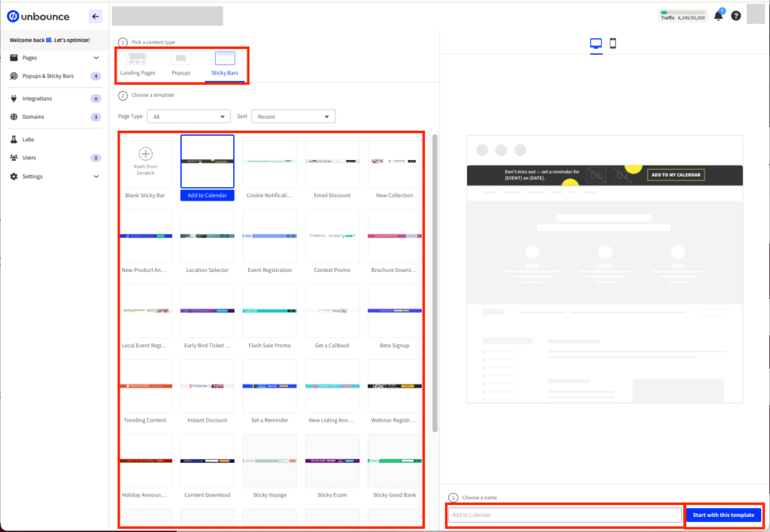This screenshot has height=532, width=770.
Task: Open the Sort dropdown set to Recent
Action: (x=293, y=116)
